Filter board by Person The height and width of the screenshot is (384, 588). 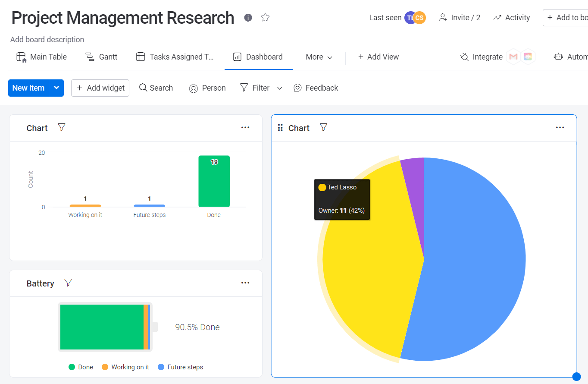tap(207, 88)
